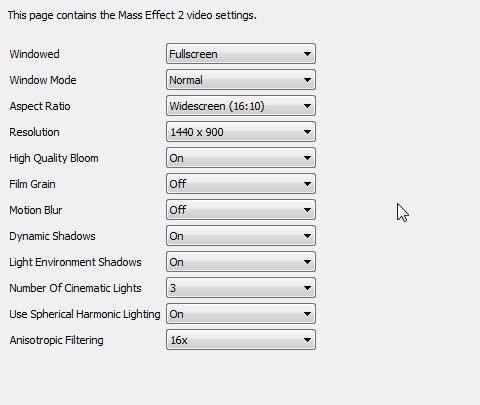Click the arrow on the 16x combo box
This screenshot has height=405, width=480.
pyautogui.click(x=307, y=340)
